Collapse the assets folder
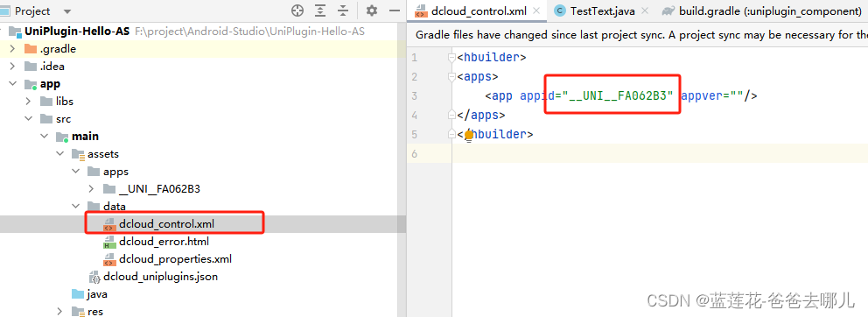868x317 pixels. pyautogui.click(x=59, y=154)
